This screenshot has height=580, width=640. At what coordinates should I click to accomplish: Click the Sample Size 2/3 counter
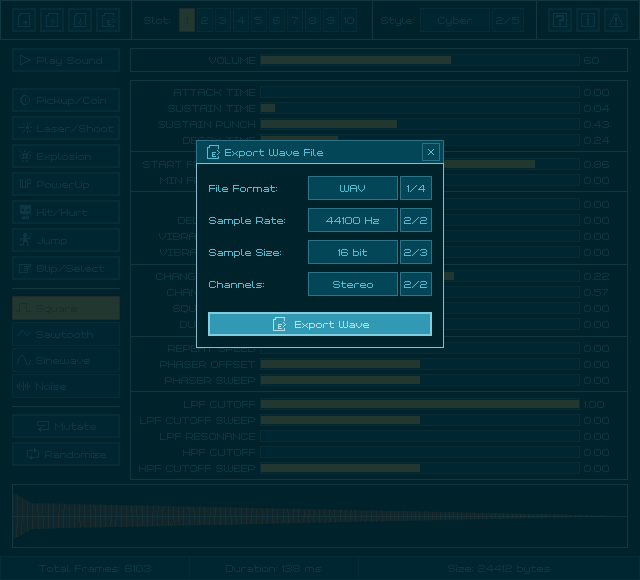coord(416,252)
